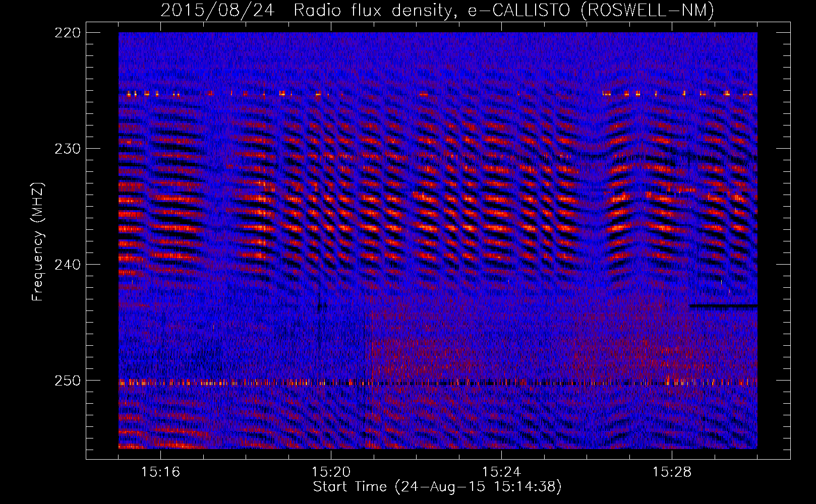
Task: Click the 15:16 time tick label
Action: pyautogui.click(x=160, y=472)
